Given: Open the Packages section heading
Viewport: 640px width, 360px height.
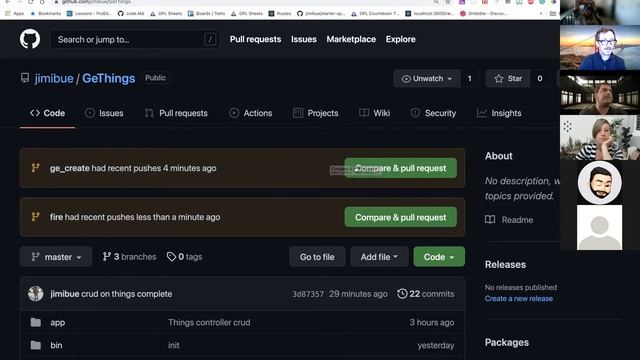Looking at the screenshot, I should 507,342.
